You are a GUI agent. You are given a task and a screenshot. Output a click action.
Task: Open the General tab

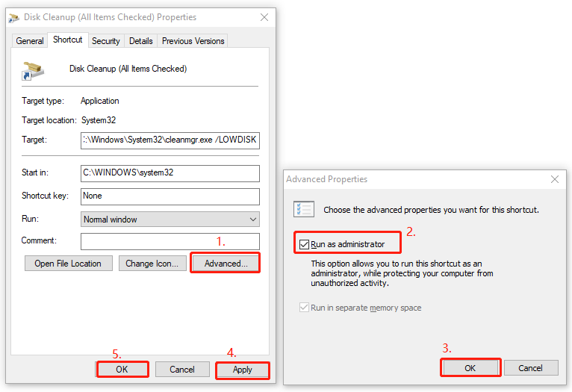click(30, 41)
